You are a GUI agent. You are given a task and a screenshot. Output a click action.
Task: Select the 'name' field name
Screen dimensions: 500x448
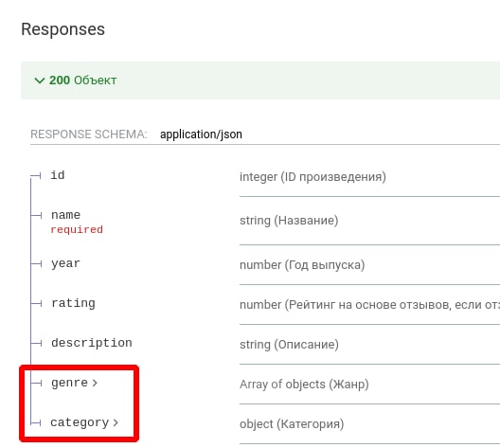pos(65,215)
